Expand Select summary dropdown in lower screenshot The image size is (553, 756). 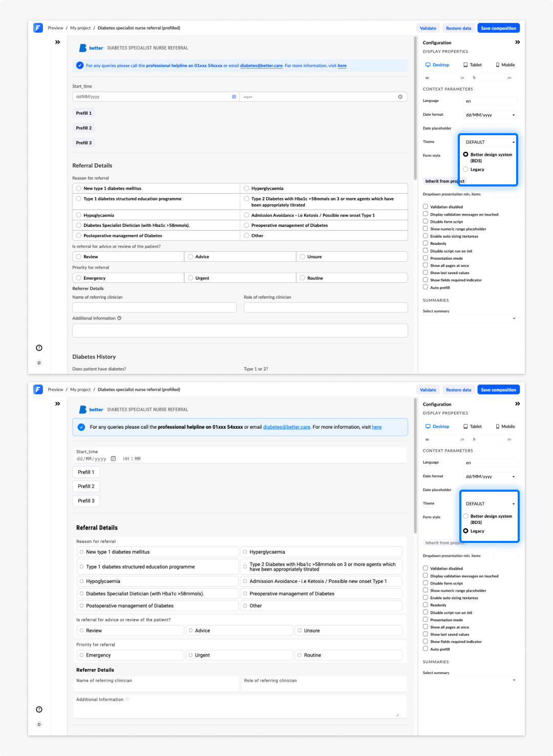click(470, 680)
